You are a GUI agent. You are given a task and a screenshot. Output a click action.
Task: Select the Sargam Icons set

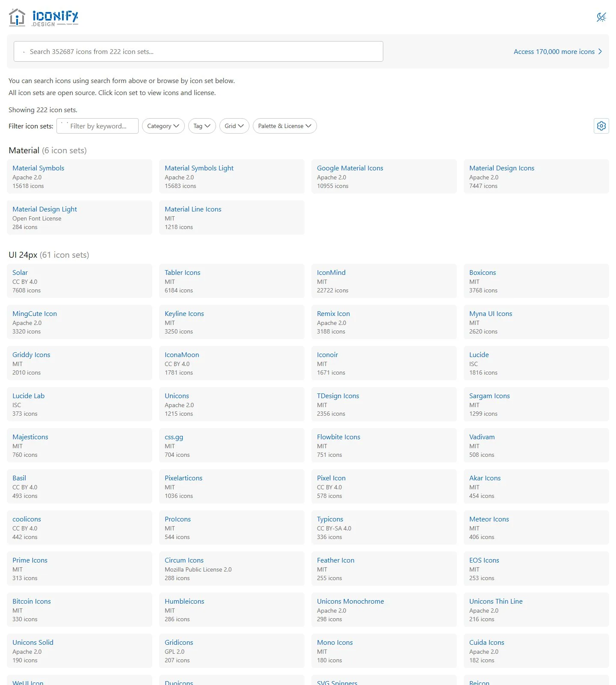point(536,404)
